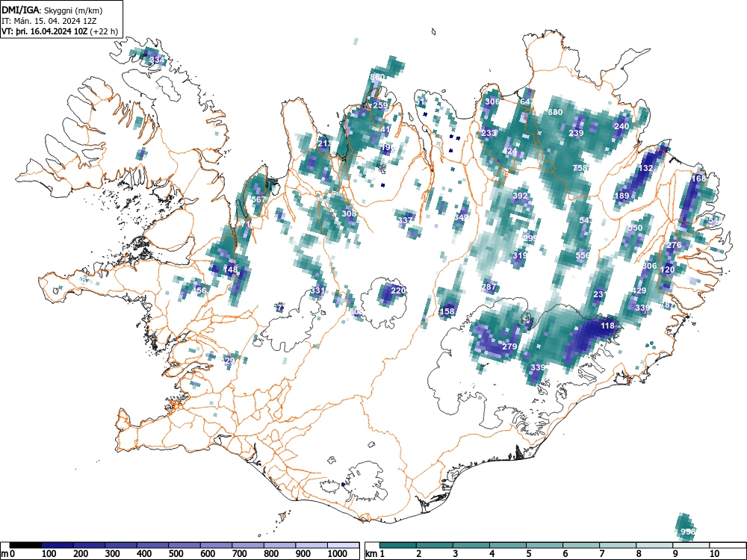The height and width of the screenshot is (560, 747).
Task: Click the 556 visibility label
Action: [583, 255]
